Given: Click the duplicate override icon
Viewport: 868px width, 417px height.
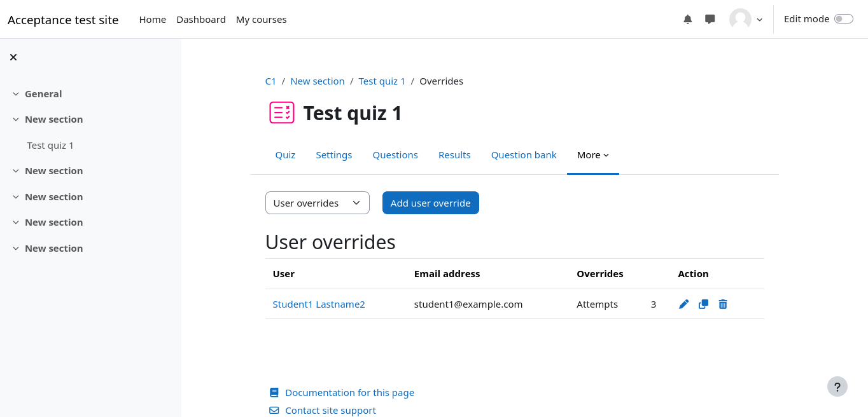Looking at the screenshot, I should point(703,304).
